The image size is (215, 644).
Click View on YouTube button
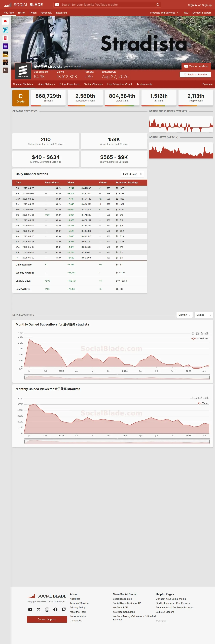(x=196, y=66)
